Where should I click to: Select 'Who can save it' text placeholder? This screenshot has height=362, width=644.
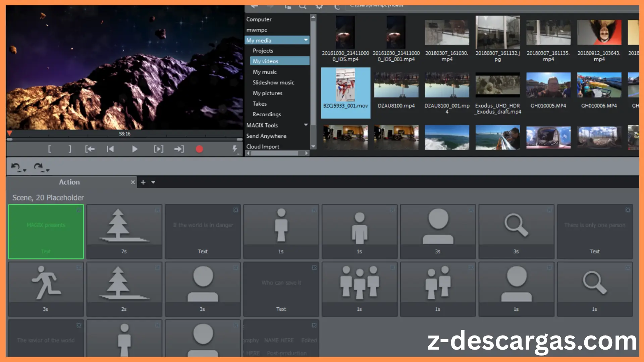pos(281,289)
